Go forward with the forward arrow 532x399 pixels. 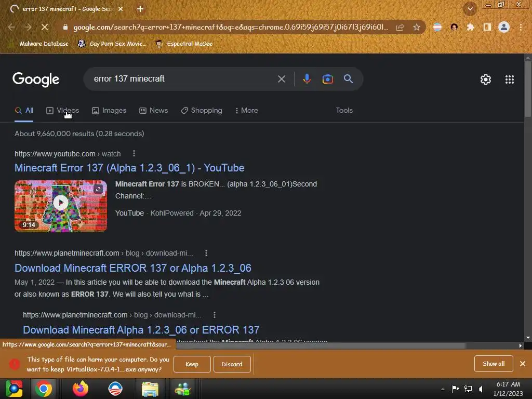tap(28, 27)
